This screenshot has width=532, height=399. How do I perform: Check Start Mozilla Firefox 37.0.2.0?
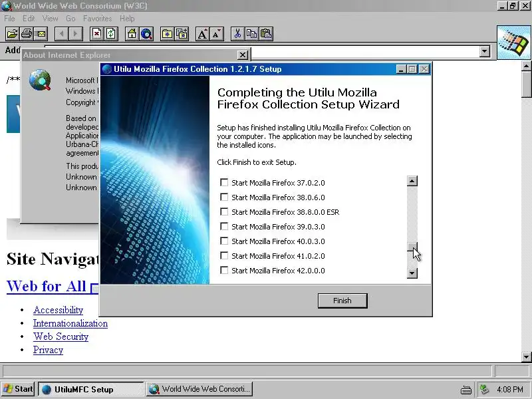coord(224,182)
